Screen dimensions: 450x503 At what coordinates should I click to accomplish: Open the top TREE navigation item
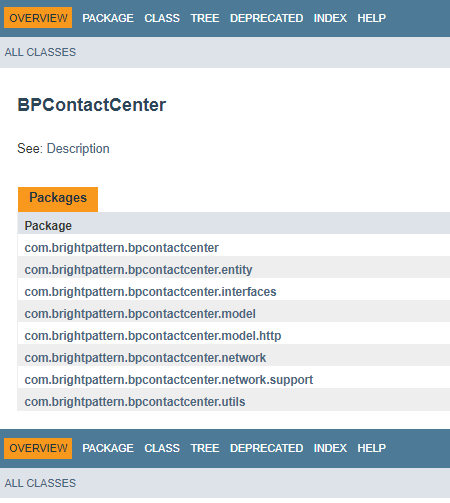point(205,18)
